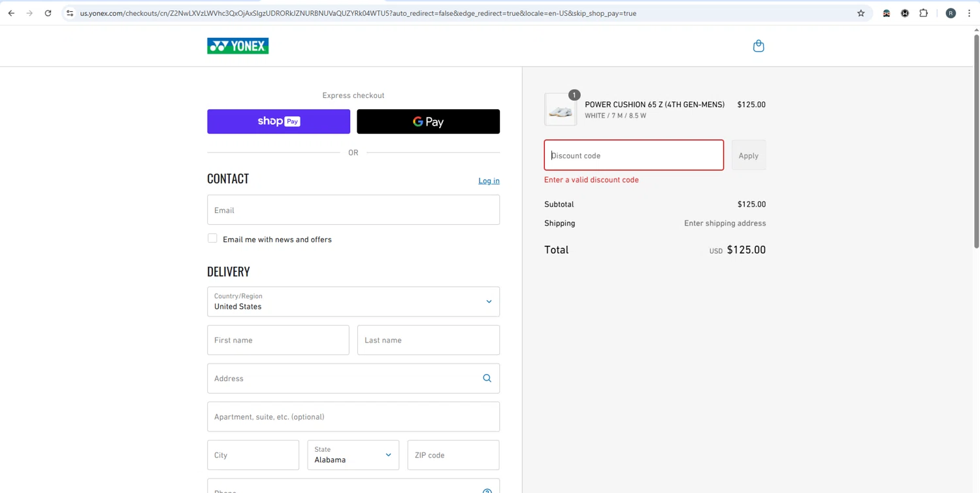Click the address search magnifier icon

(x=487, y=379)
